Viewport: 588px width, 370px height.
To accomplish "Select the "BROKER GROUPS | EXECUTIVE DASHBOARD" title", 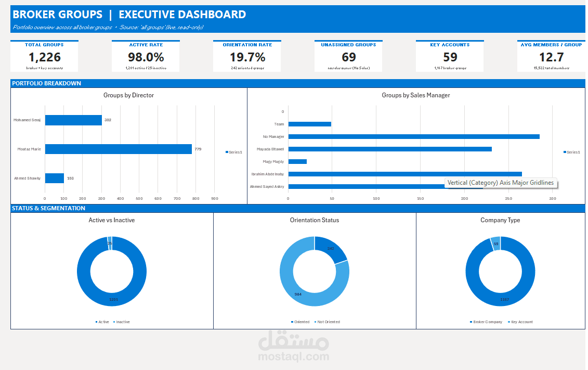I will pos(129,14).
